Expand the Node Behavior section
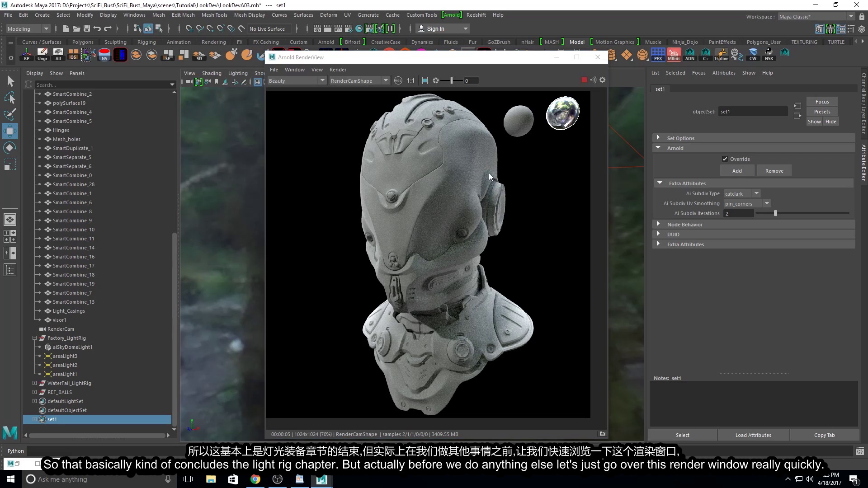Viewport: 868px width, 488px height. click(x=658, y=224)
